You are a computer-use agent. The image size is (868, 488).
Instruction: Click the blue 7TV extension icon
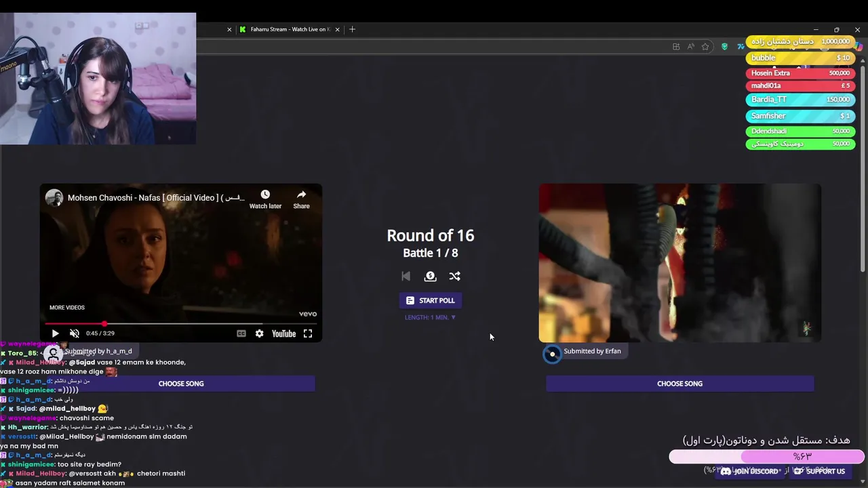(x=740, y=46)
